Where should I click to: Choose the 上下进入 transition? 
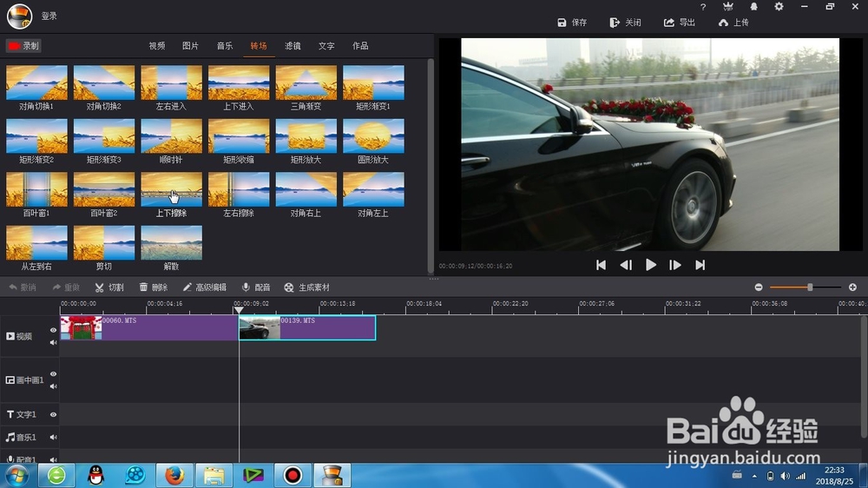pos(239,82)
